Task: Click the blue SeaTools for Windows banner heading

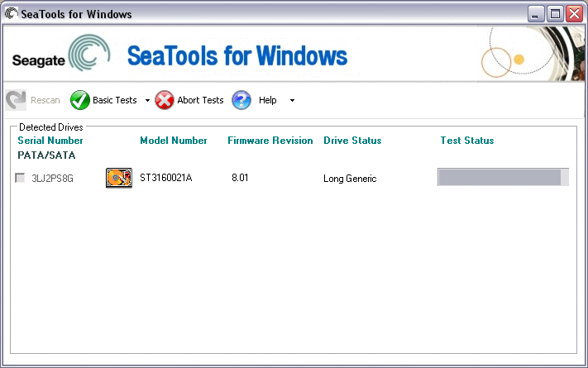Action: pos(237,56)
